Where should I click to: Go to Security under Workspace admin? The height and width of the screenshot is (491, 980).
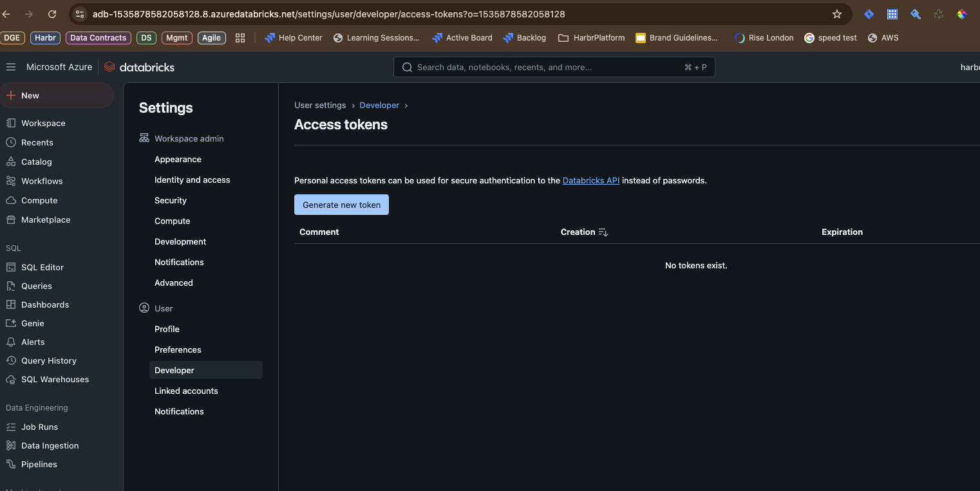171,200
